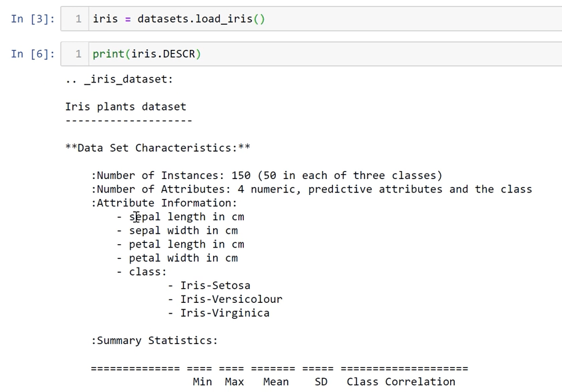
Task: Click the 'Data Set Characteristics' output line
Action: pos(158,148)
